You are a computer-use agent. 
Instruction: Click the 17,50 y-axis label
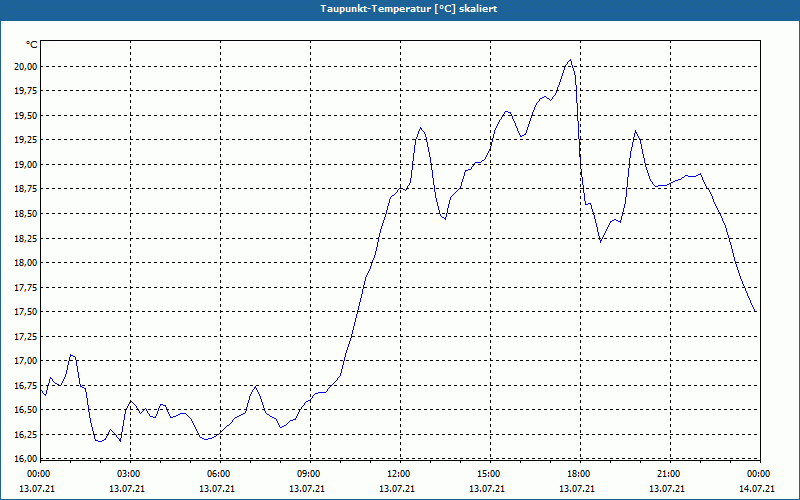point(26,312)
